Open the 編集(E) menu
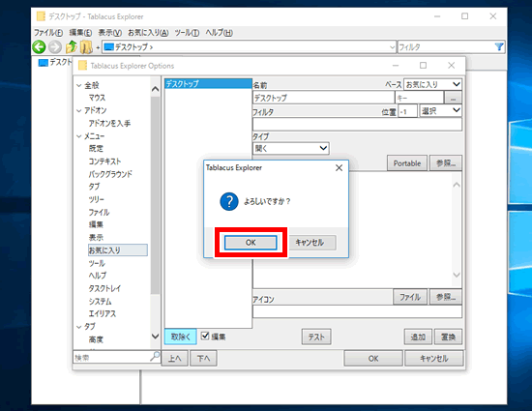The image size is (532, 411). coord(80,33)
